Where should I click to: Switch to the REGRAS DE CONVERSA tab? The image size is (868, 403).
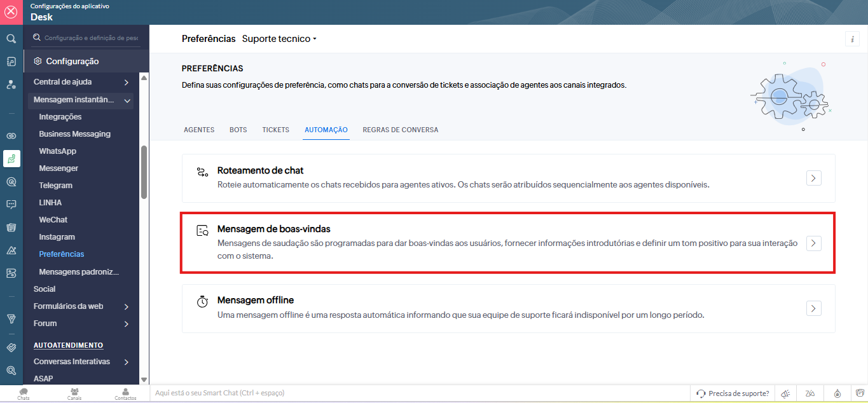tap(400, 130)
